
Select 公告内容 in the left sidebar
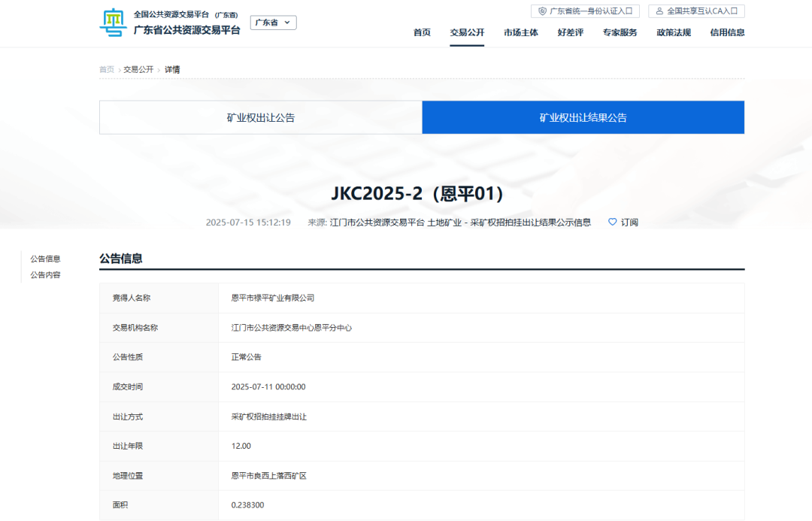point(45,274)
